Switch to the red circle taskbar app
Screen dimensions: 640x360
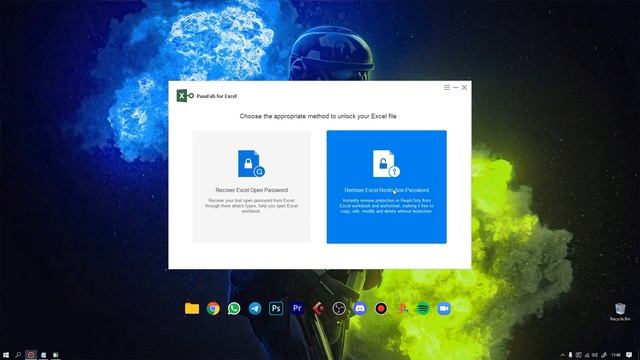(31, 355)
